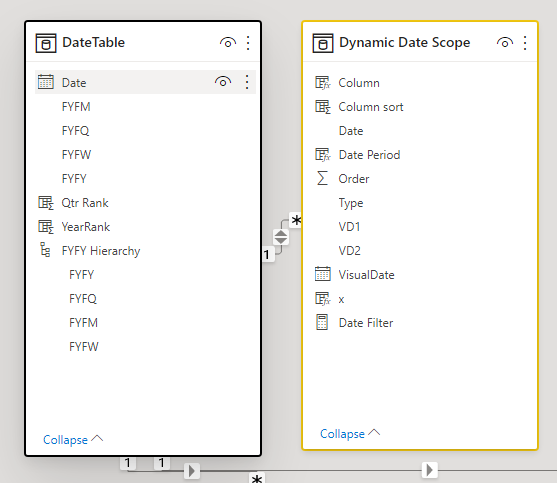Click the filter direction arrow below DateTable
This screenshot has width=557, height=483.
(x=192, y=471)
